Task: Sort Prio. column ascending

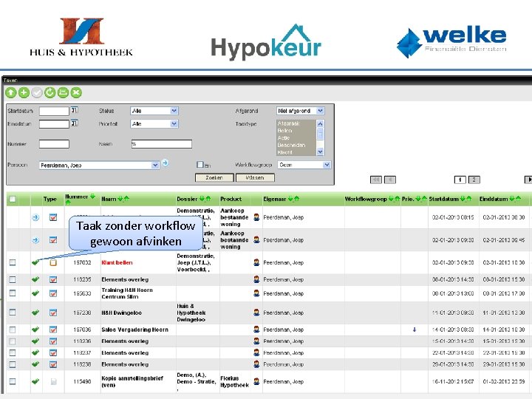Action: click(424, 199)
